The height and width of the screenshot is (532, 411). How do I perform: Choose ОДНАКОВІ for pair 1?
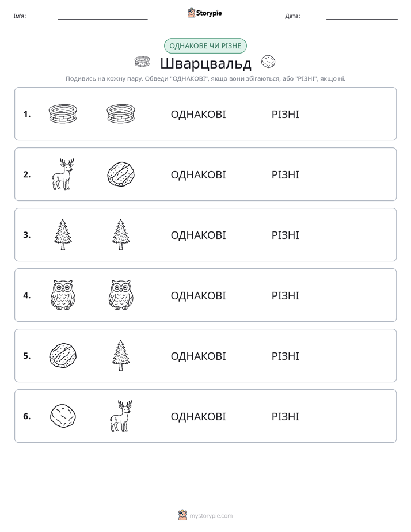point(198,115)
